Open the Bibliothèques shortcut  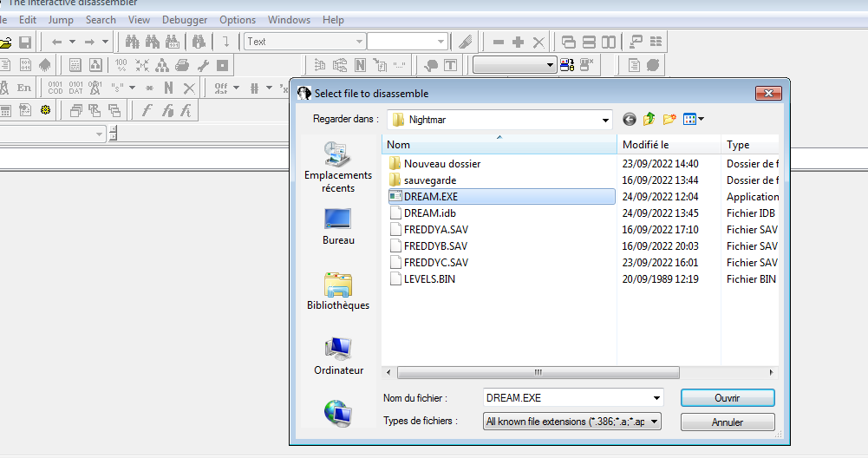pyautogui.click(x=338, y=291)
